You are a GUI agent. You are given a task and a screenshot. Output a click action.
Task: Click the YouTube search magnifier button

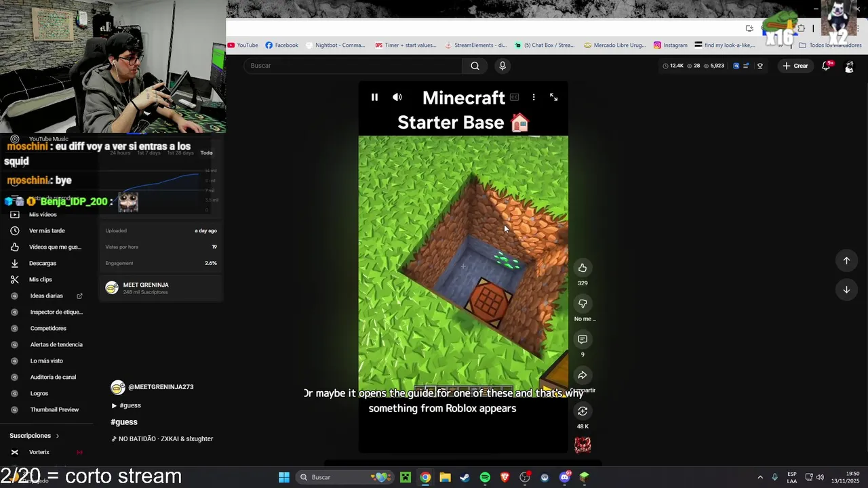click(475, 66)
